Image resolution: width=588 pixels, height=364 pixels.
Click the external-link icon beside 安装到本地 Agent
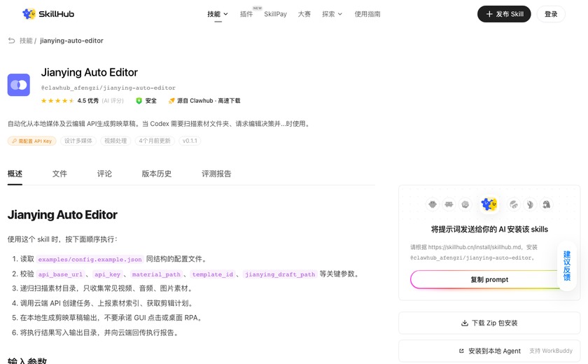point(461,351)
